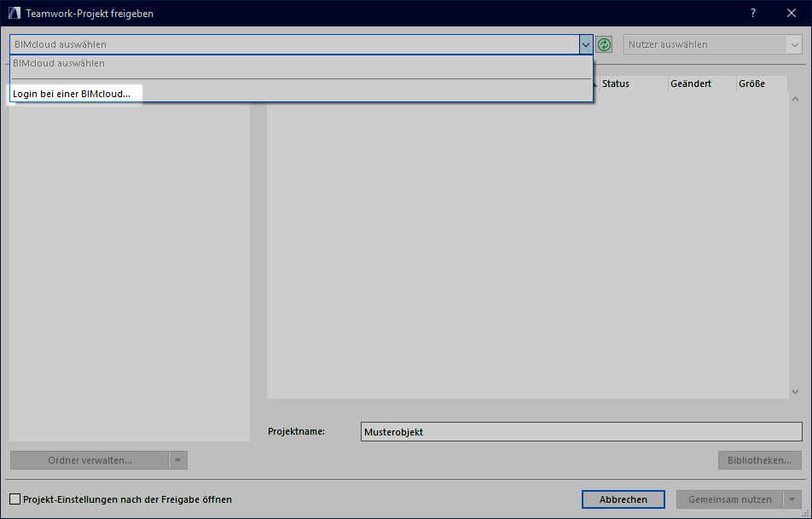812x519 pixels.
Task: Collapse the BIMcloud auswählen dropdown arrow
Action: (x=586, y=44)
